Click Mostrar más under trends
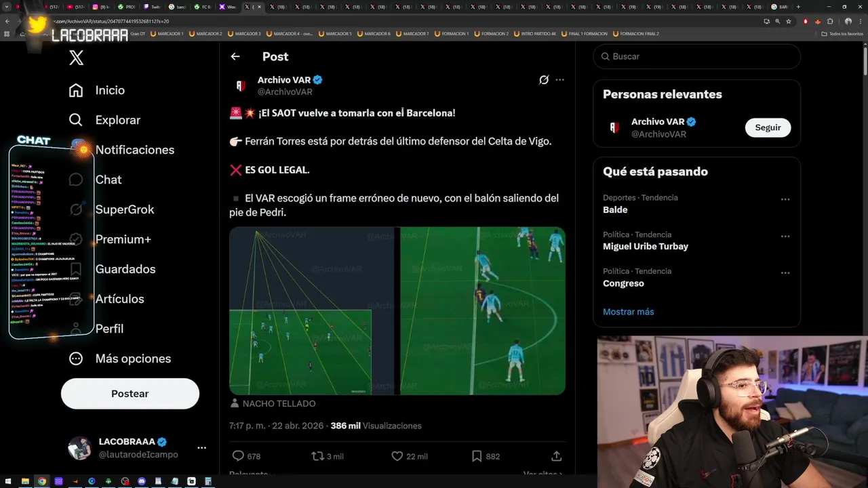Image resolution: width=868 pixels, height=488 pixels. tap(629, 312)
